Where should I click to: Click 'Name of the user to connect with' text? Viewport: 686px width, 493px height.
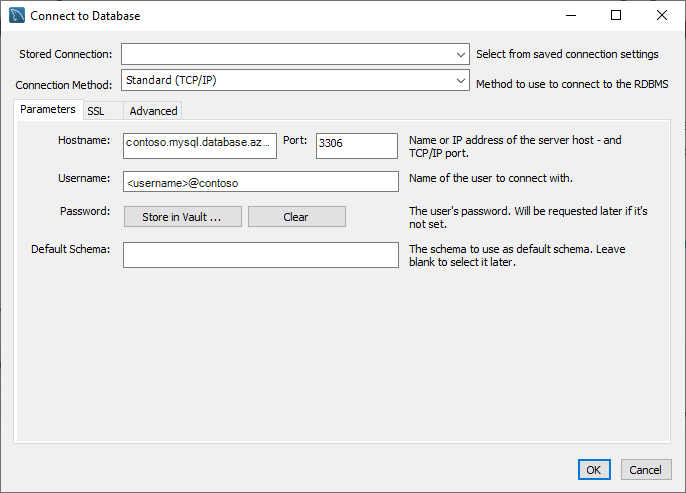[x=491, y=178]
